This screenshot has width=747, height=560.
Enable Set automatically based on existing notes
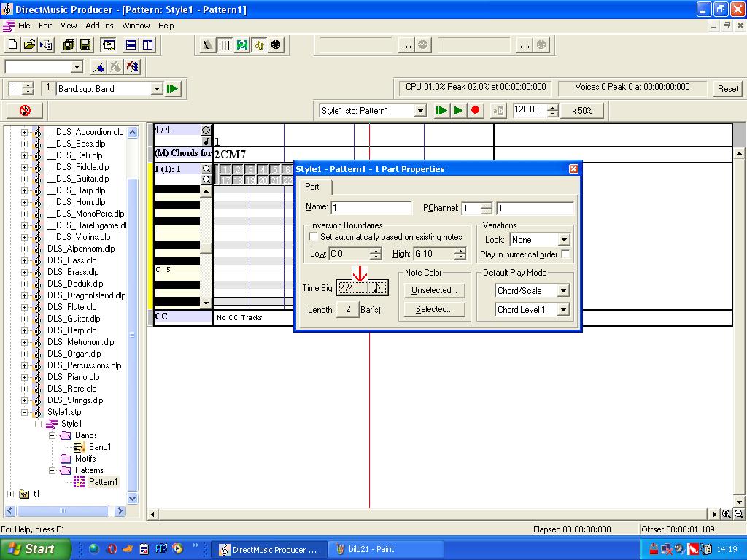(314, 237)
